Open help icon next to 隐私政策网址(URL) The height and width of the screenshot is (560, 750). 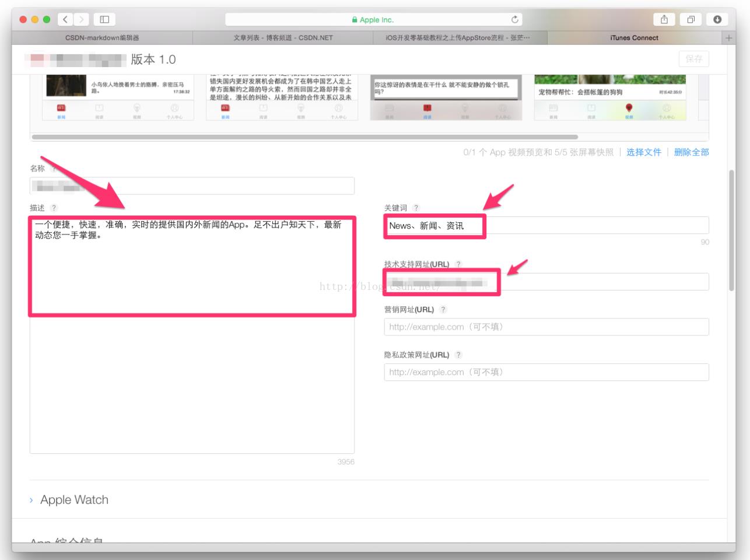pyautogui.click(x=458, y=355)
